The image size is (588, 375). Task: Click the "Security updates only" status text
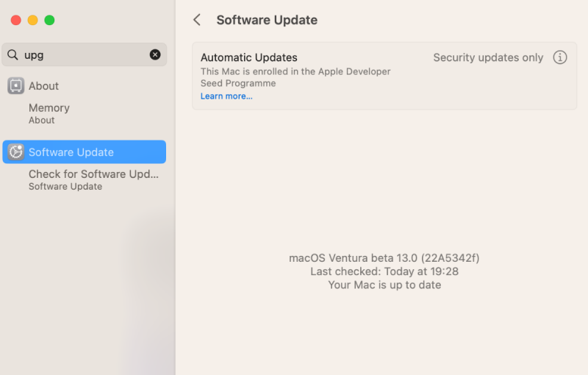(488, 57)
